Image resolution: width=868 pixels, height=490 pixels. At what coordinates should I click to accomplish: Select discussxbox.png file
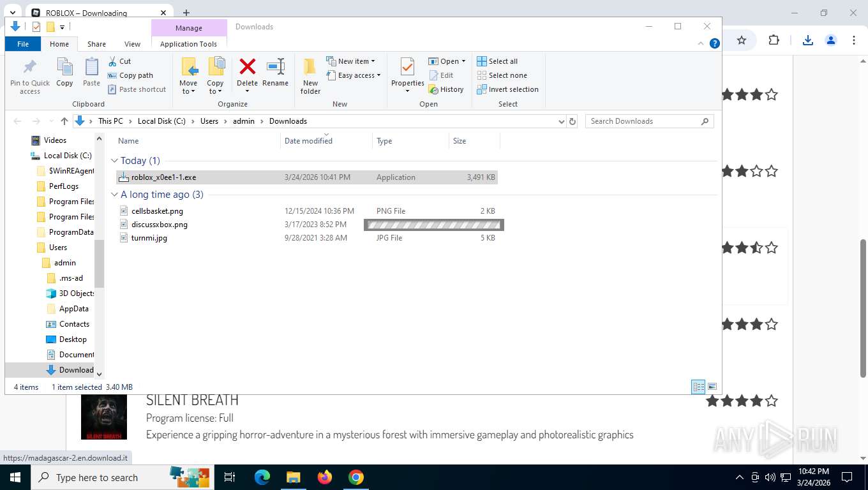click(306, 225)
